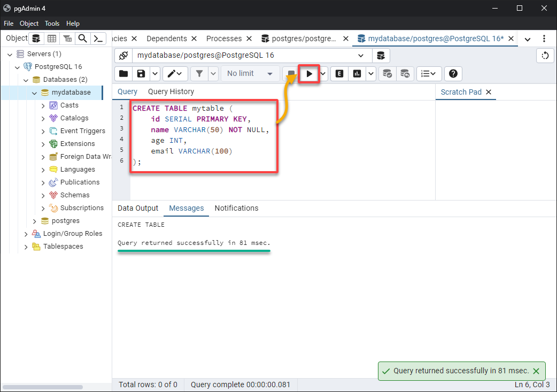
Task: Click the Query Tool icon in Object Explorer
Action: [x=36, y=39]
